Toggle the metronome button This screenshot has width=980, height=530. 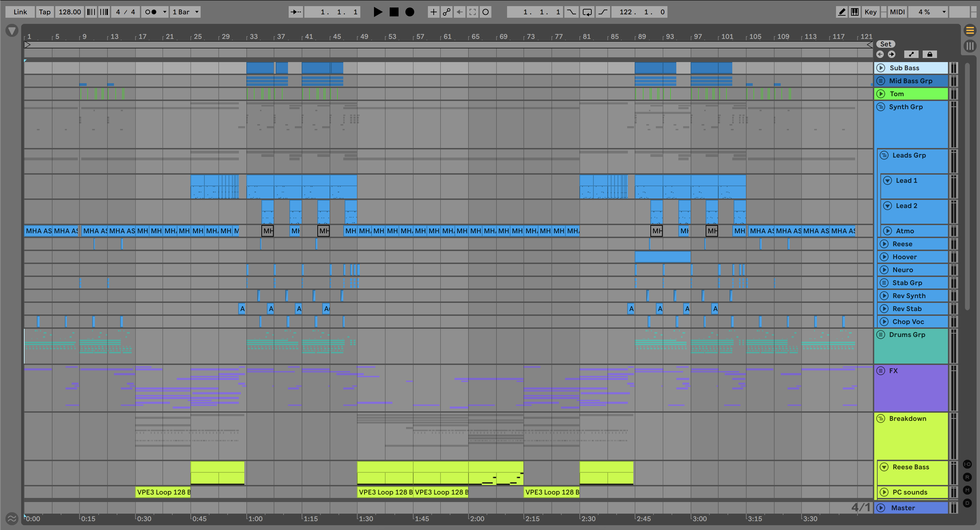coord(151,12)
